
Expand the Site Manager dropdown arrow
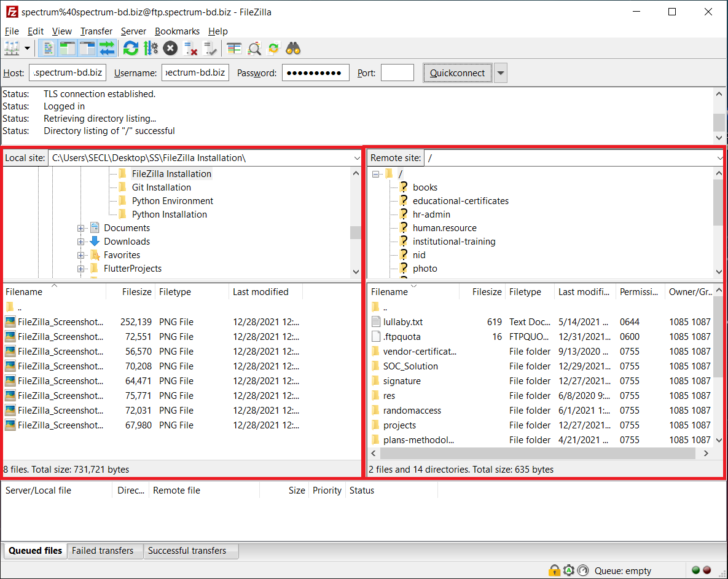pos(28,49)
